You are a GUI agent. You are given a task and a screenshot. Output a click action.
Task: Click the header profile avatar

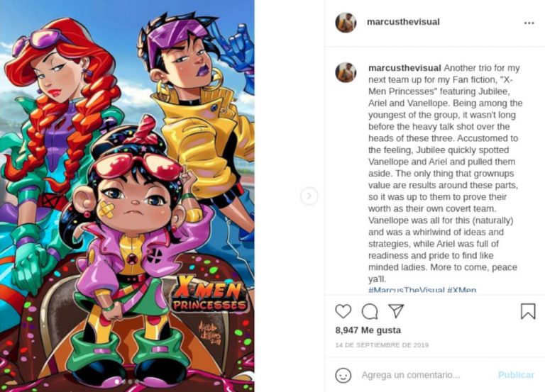click(346, 23)
